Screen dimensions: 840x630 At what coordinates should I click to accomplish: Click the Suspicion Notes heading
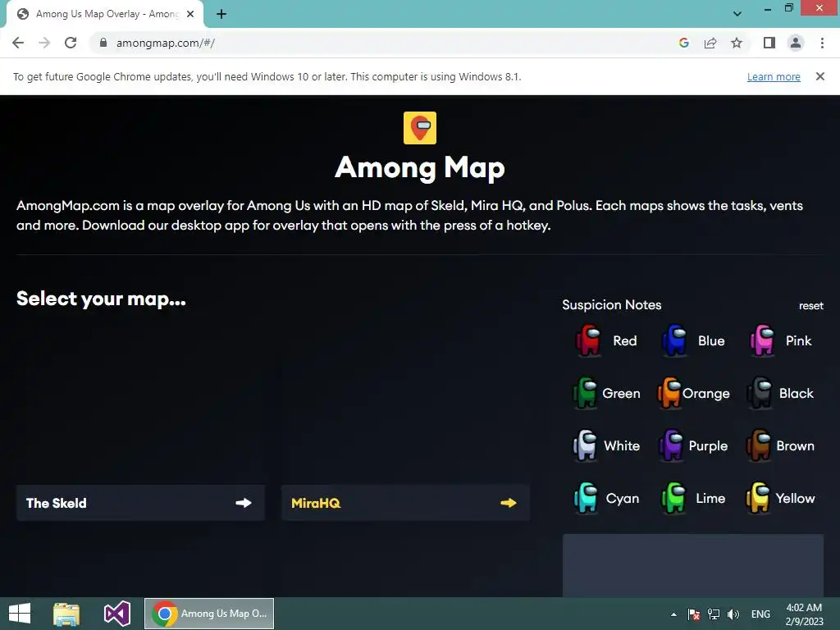(611, 305)
